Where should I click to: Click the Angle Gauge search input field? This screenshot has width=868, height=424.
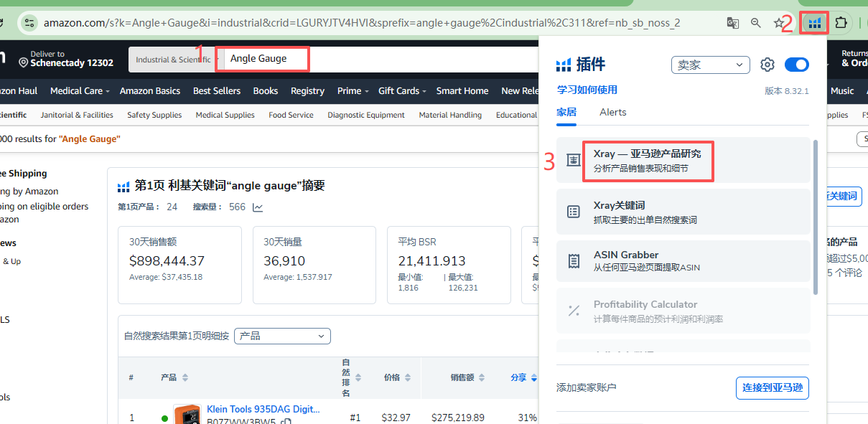[266, 59]
